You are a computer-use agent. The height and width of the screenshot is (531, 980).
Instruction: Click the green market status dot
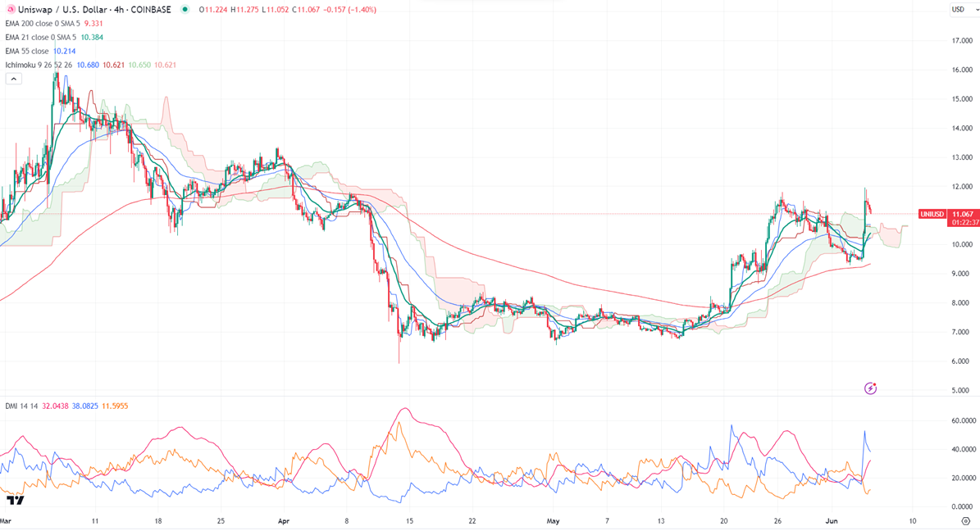point(185,9)
